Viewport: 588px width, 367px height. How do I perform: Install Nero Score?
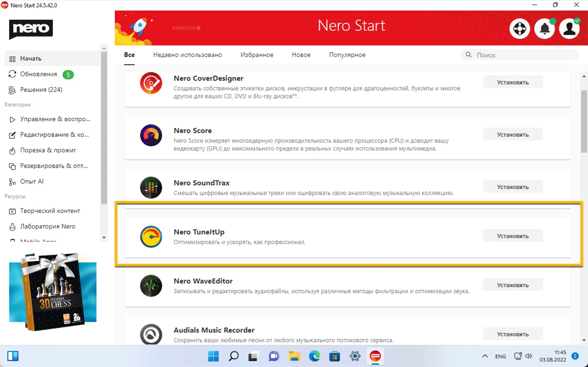click(x=513, y=134)
